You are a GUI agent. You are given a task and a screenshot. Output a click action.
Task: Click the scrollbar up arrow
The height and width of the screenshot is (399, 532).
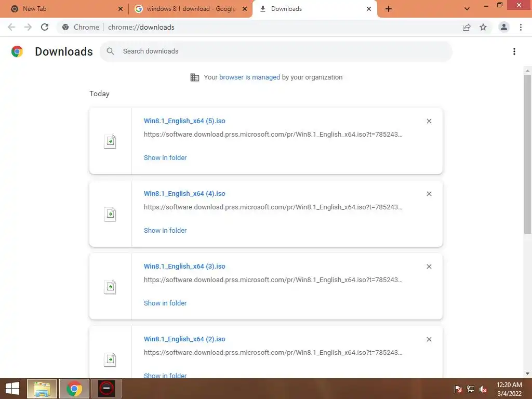(527, 70)
